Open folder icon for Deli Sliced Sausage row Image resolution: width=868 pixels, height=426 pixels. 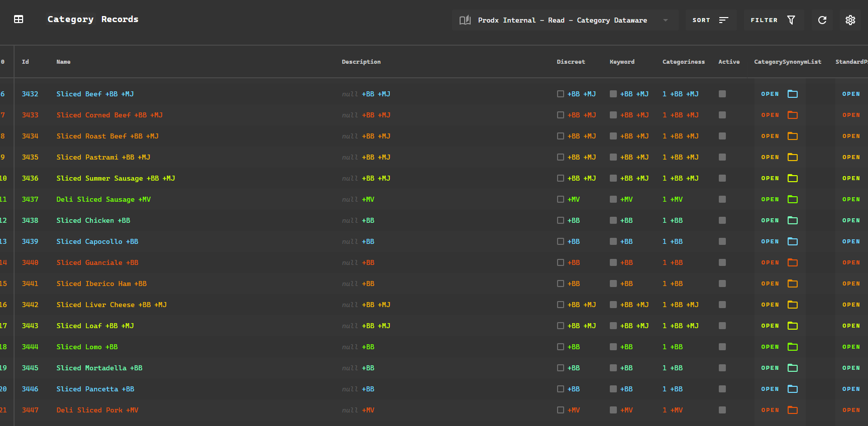coord(793,199)
